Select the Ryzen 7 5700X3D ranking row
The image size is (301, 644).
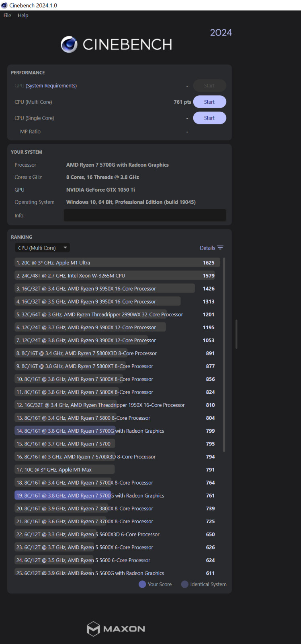click(117, 457)
